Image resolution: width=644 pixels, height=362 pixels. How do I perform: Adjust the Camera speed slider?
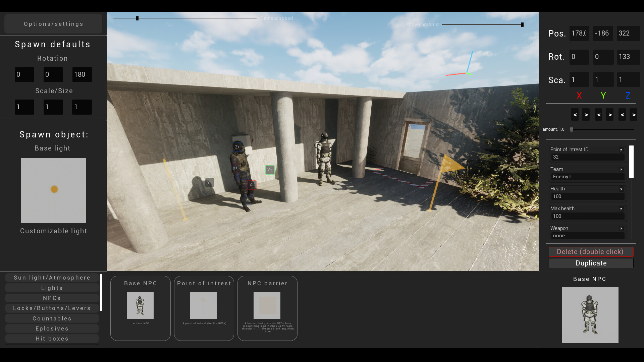click(185, 18)
